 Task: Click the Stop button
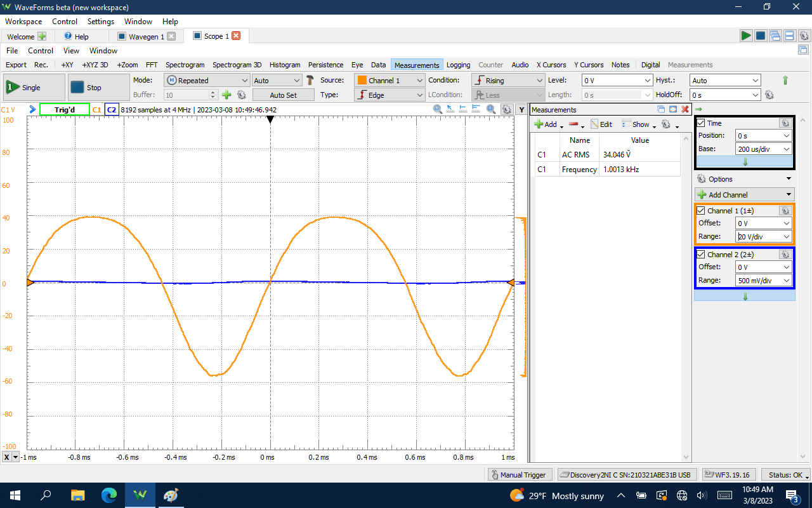(x=99, y=87)
